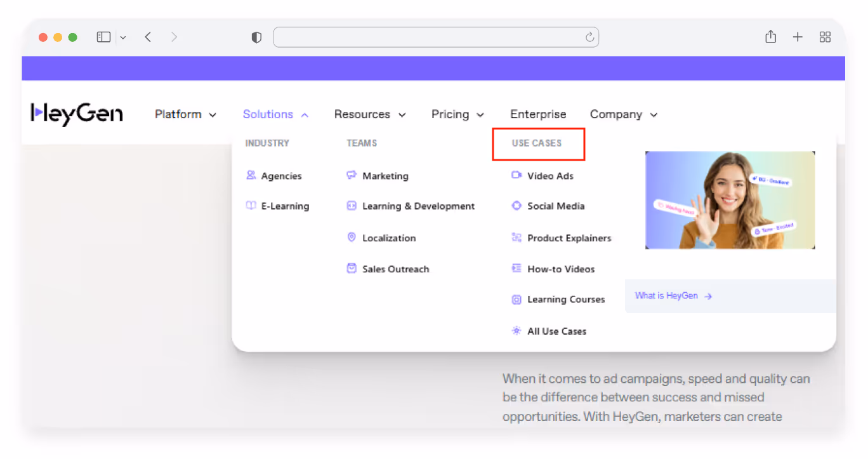The width and height of the screenshot is (868, 459).
Task: Show tab overview grid icon
Action: (825, 37)
